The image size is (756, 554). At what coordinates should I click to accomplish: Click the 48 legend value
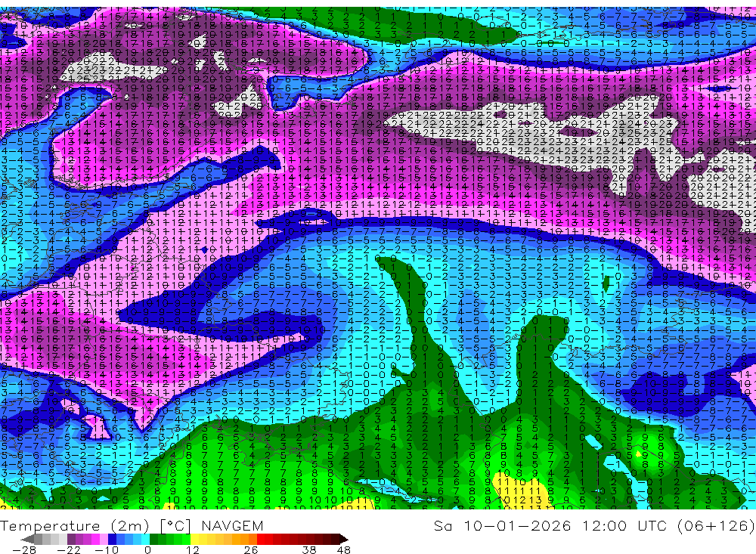coord(344,549)
